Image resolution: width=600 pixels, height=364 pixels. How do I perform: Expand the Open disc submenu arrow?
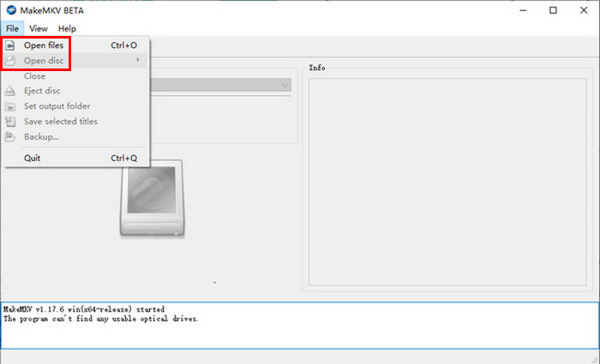click(x=137, y=61)
